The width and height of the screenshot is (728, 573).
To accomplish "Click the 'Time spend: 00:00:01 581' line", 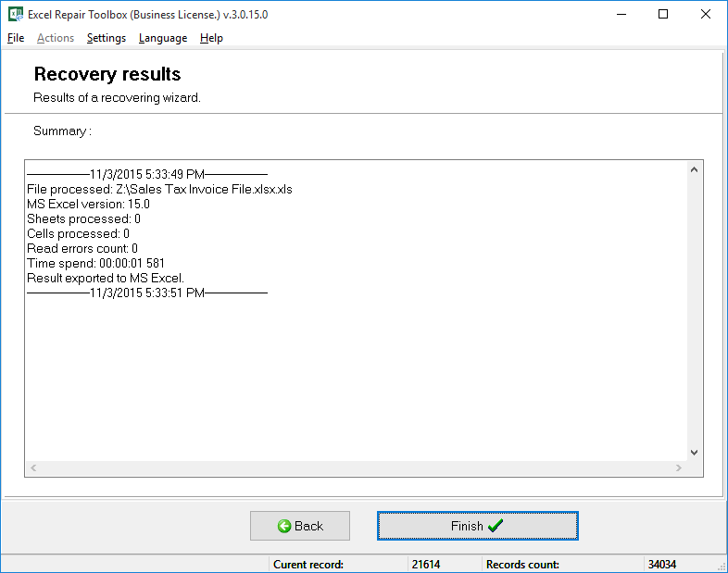I will [95, 264].
